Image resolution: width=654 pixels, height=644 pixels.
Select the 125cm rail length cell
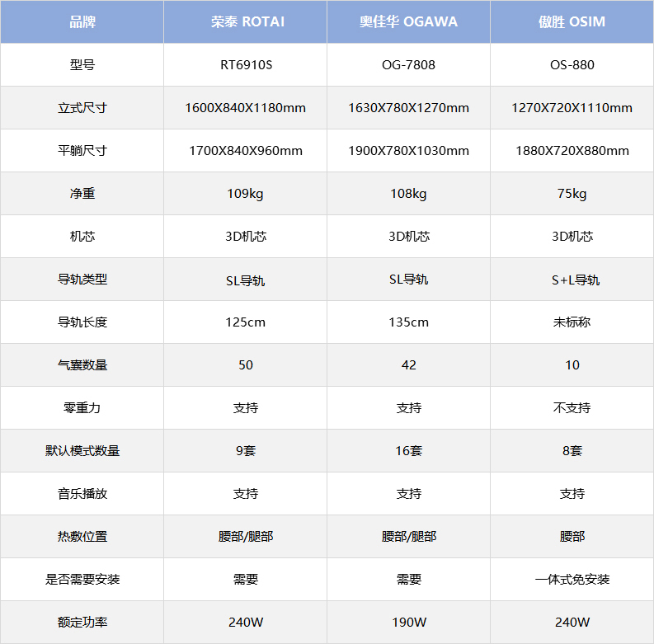245,322
